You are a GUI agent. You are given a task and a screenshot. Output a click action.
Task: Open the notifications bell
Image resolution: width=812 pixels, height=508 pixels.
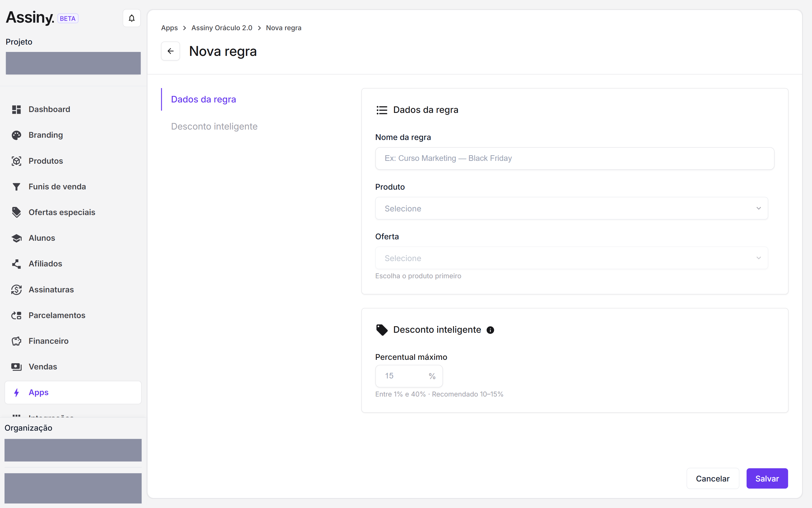[x=132, y=18]
